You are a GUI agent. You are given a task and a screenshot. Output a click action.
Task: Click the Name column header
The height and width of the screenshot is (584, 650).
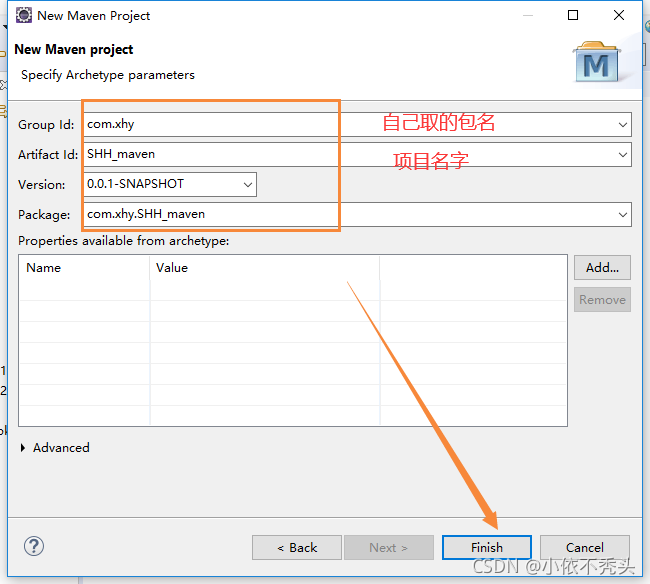[85, 268]
